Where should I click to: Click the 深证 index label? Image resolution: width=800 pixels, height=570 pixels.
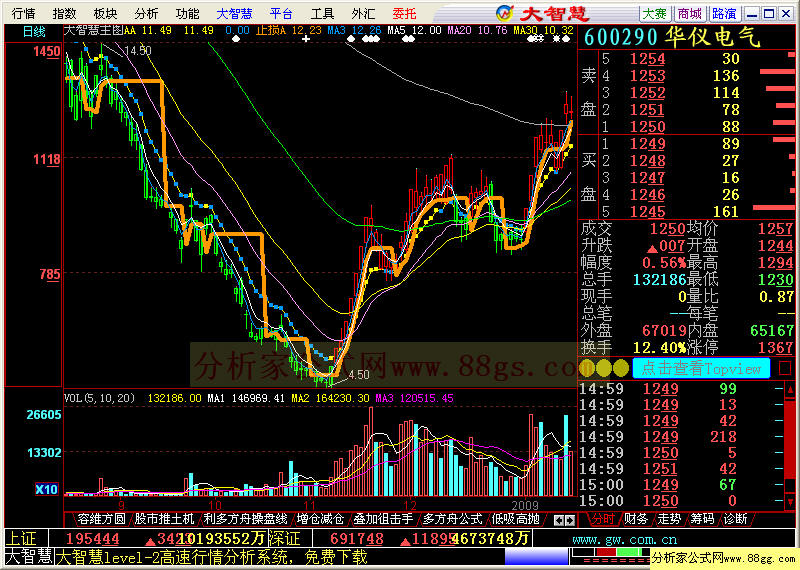[x=285, y=538]
